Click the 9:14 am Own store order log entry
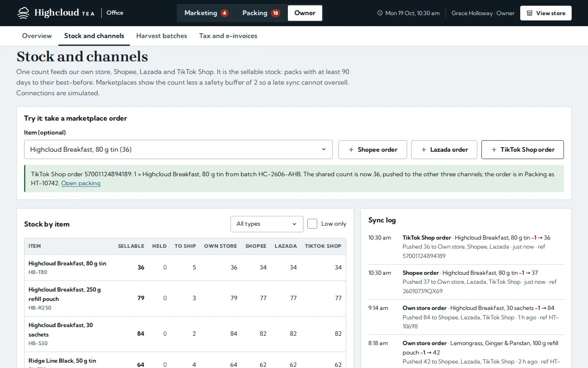Image resolution: width=588 pixels, height=368 pixels. [466, 317]
